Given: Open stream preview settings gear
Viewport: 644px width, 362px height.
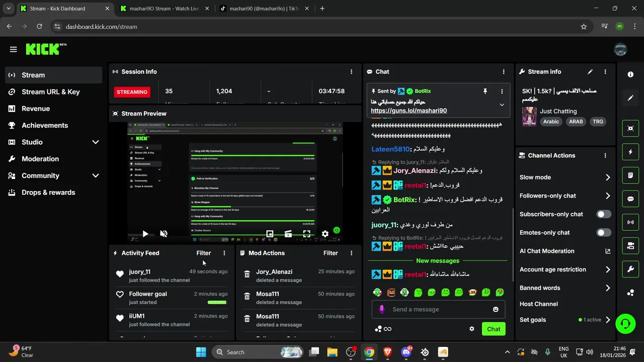Looking at the screenshot, I should [325, 234].
